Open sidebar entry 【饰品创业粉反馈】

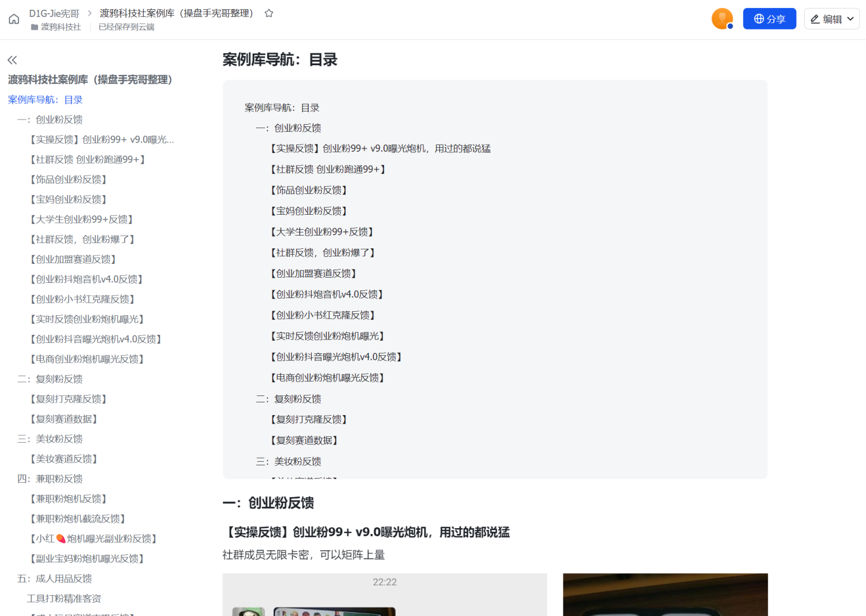[69, 180]
